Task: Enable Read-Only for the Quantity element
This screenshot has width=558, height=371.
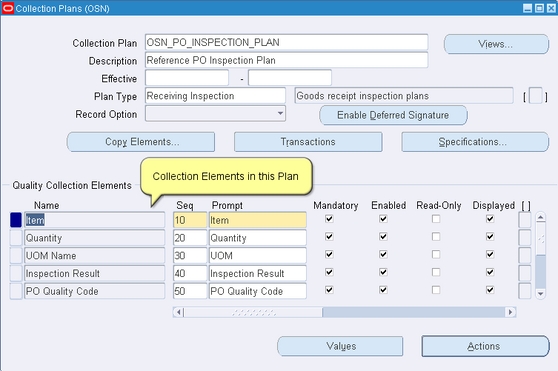Action: click(436, 237)
